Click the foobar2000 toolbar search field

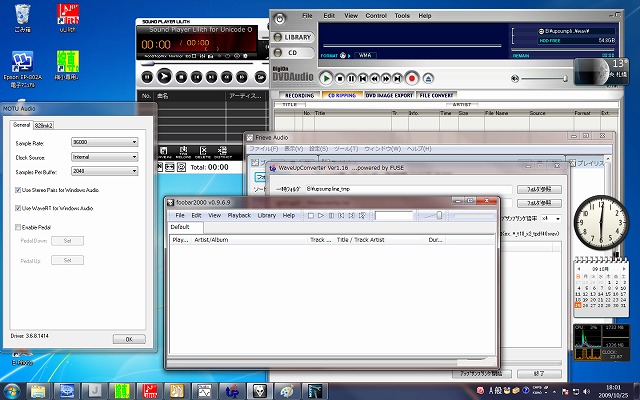[x=394, y=216]
